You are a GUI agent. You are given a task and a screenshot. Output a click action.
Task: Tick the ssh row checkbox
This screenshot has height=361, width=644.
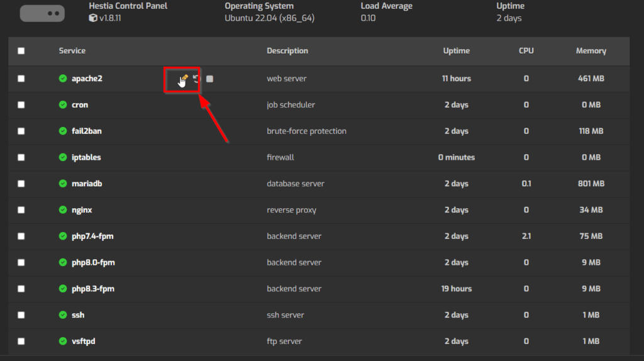(x=21, y=315)
